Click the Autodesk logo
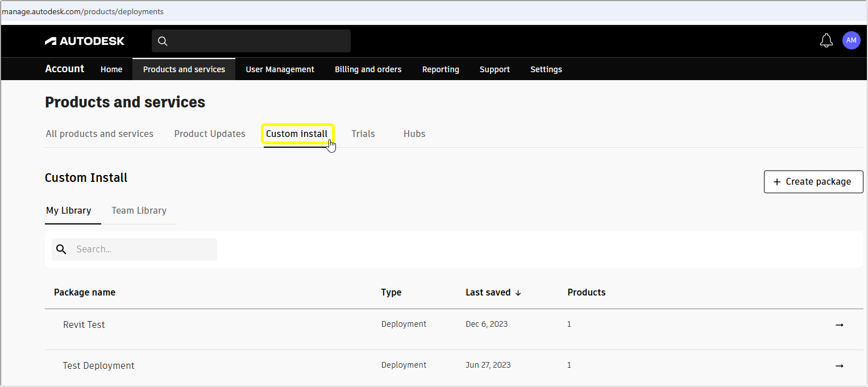Screen dimensions: 868x387 (x=84, y=40)
